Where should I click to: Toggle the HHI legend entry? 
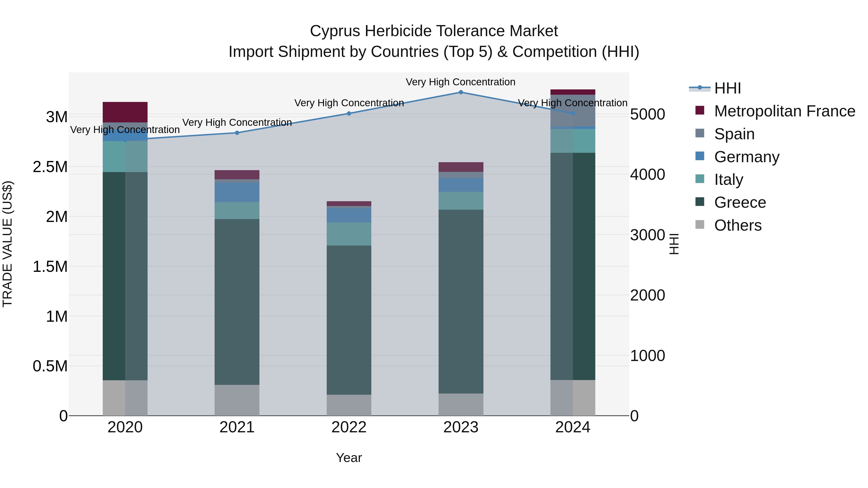(715, 88)
